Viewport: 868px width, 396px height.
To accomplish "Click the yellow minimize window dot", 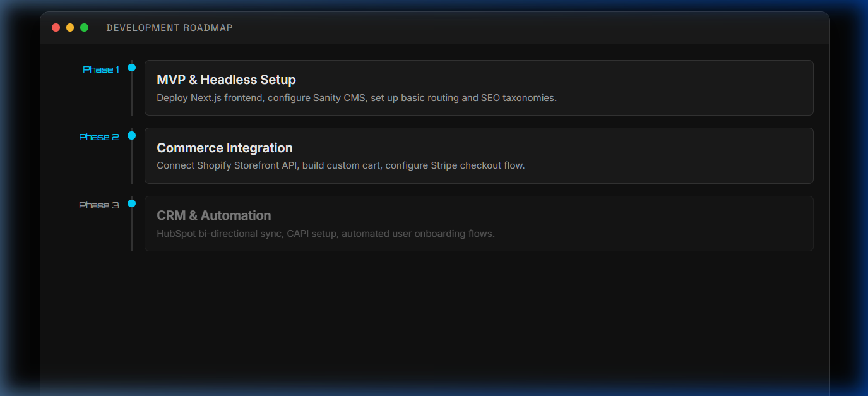I will click(70, 28).
